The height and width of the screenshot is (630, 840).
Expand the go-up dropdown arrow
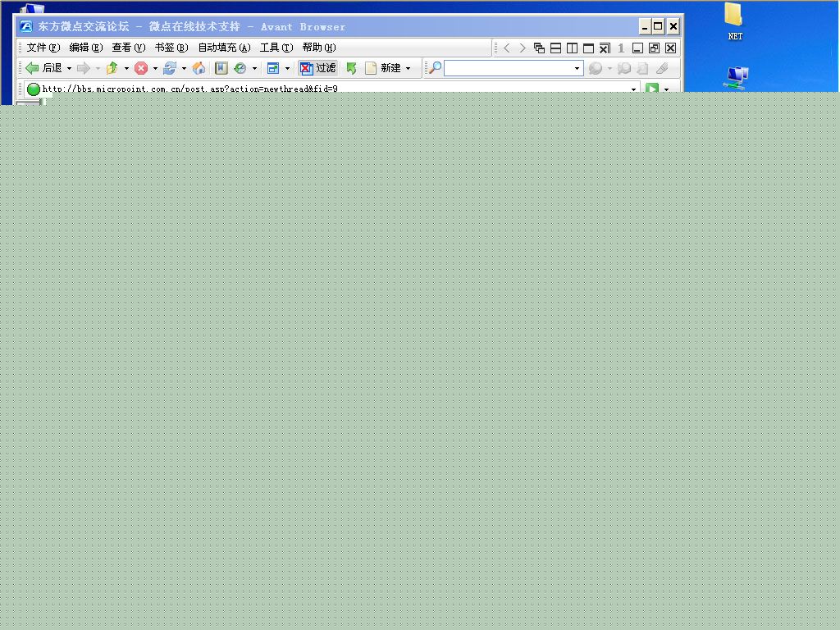pos(126,69)
